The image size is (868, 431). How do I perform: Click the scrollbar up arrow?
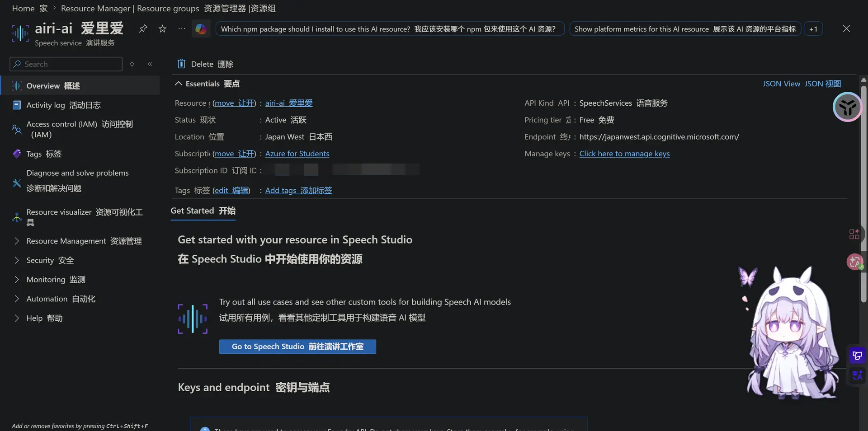pos(863,80)
